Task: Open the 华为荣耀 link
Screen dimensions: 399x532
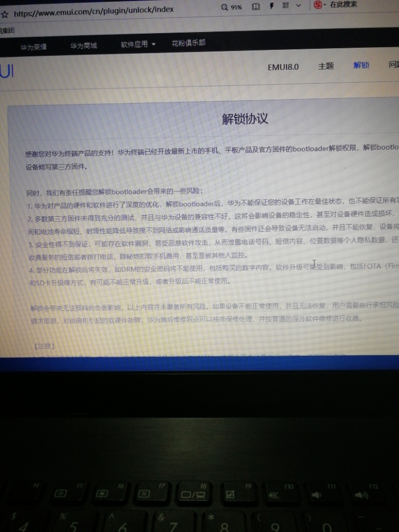Action: coord(34,47)
